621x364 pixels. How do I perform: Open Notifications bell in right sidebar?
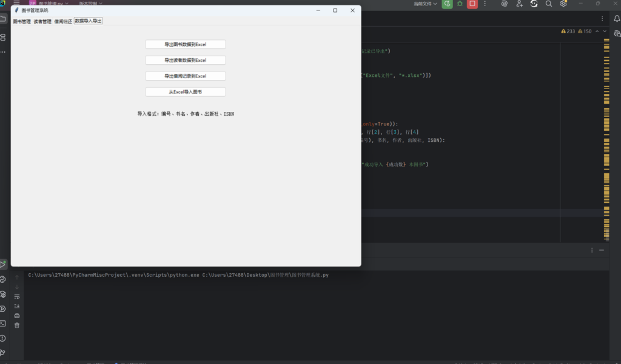(617, 18)
